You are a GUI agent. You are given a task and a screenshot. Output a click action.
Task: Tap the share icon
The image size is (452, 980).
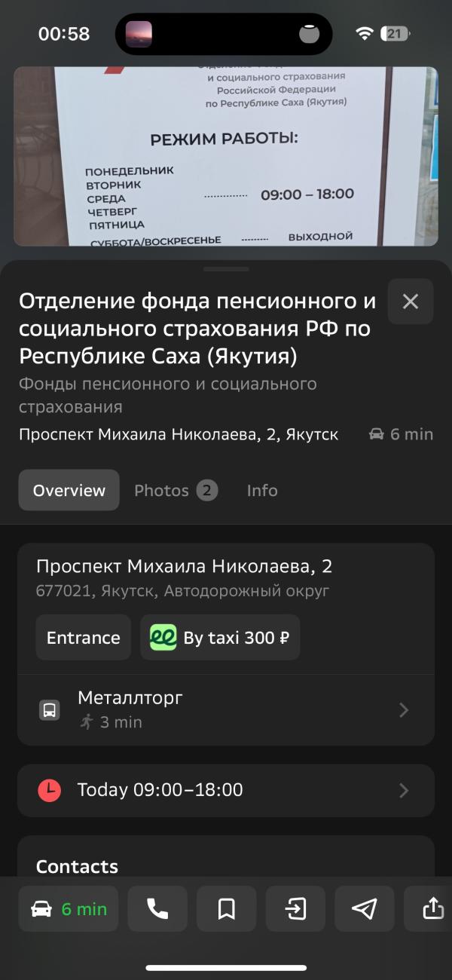coord(433,909)
